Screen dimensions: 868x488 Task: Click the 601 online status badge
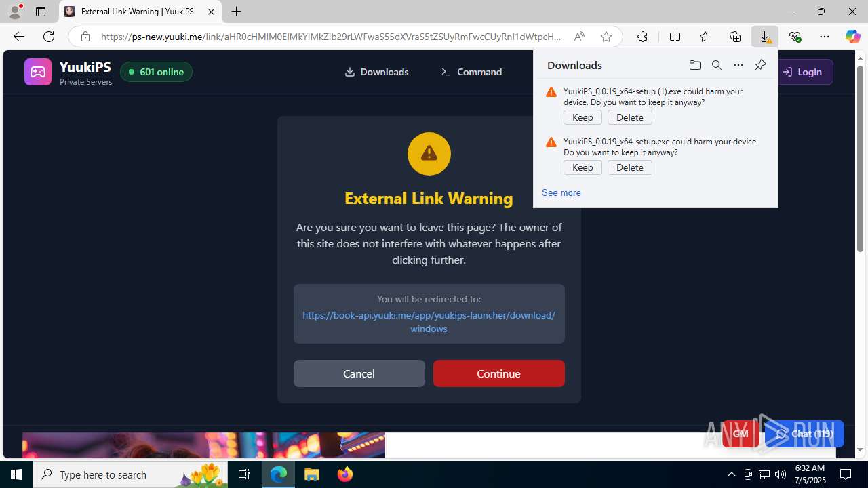156,72
